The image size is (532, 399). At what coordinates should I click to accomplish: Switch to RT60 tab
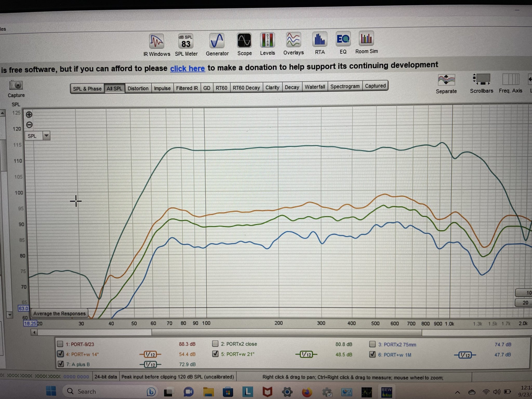tap(221, 88)
